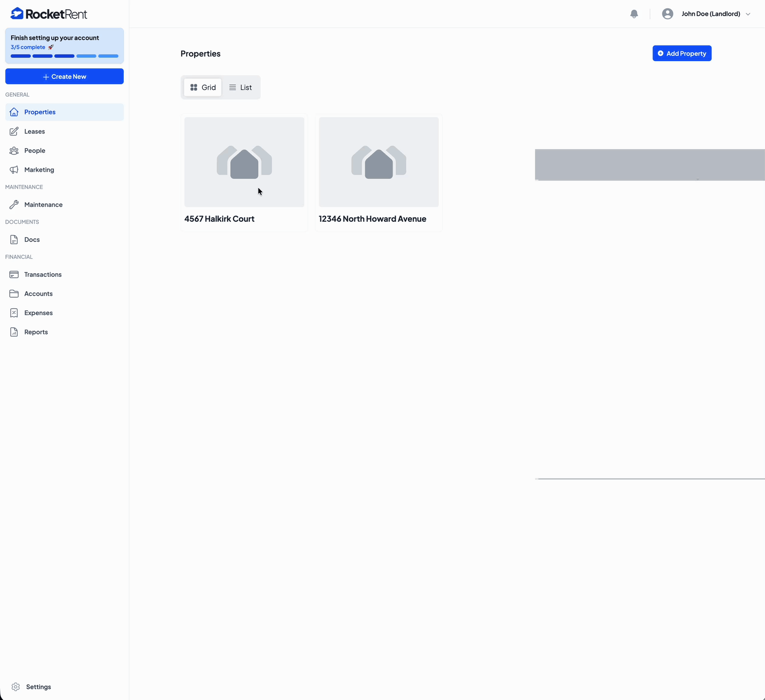Click the Leases pencil icon
This screenshot has height=700, width=765.
[x=14, y=132]
